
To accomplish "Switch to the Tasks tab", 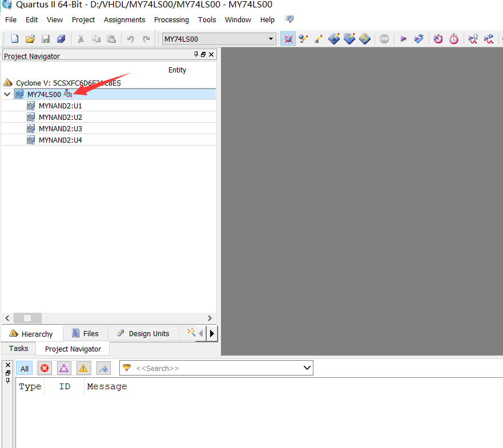I will [19, 349].
